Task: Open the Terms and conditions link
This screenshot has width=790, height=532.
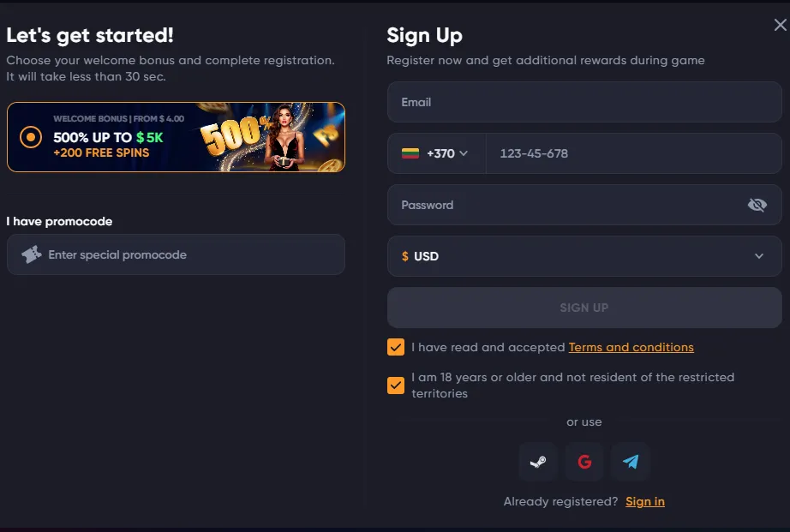Action: tap(631, 347)
